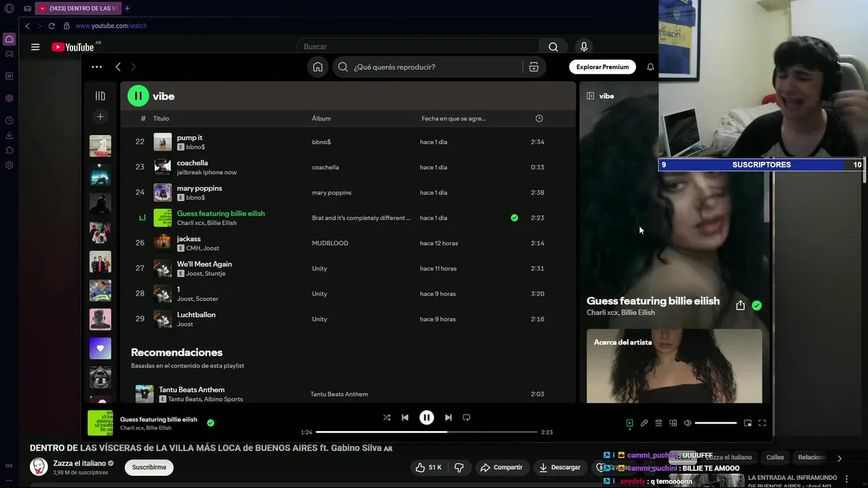Skip to the next Spotify track
The image size is (868, 488).
click(x=448, y=418)
